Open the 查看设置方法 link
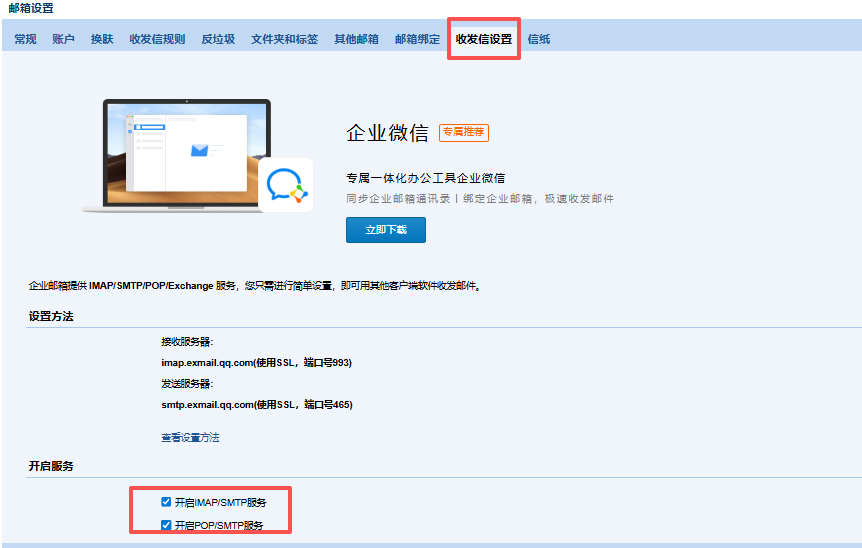This screenshot has height=548, width=862. coord(190,437)
